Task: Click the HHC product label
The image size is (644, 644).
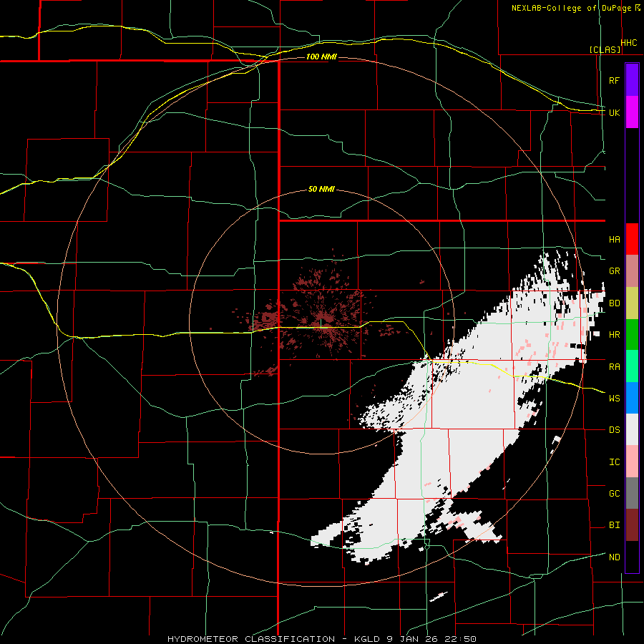Action: click(x=629, y=43)
